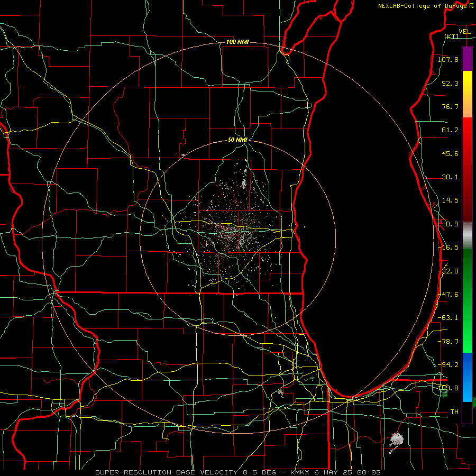Select the -32.0 legend value

[448, 271]
